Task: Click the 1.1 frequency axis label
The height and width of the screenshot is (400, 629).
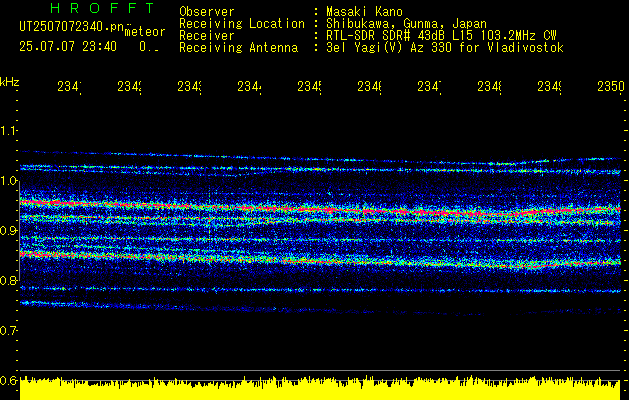Action: point(8,131)
